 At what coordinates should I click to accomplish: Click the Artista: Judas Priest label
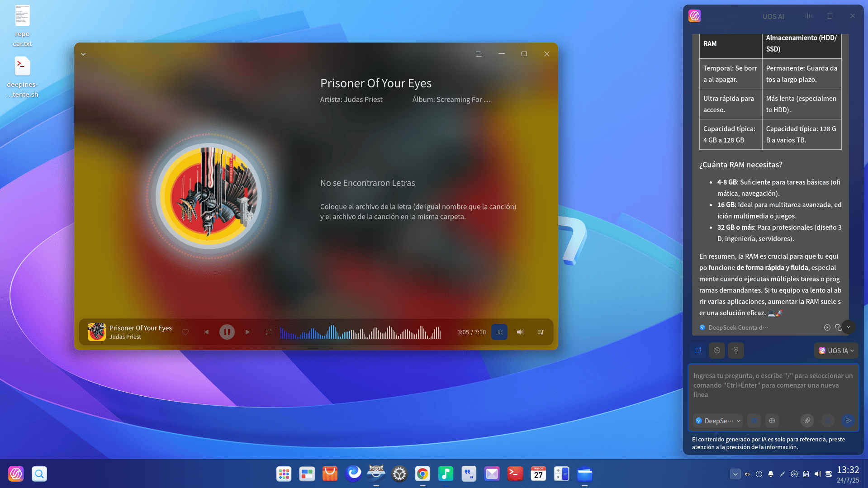coord(351,99)
